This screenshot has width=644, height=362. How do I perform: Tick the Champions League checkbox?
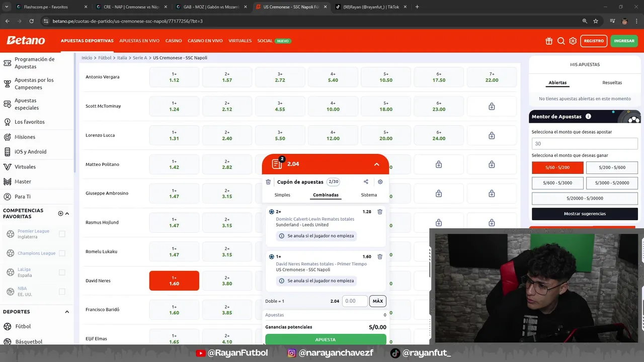pyautogui.click(x=62, y=253)
